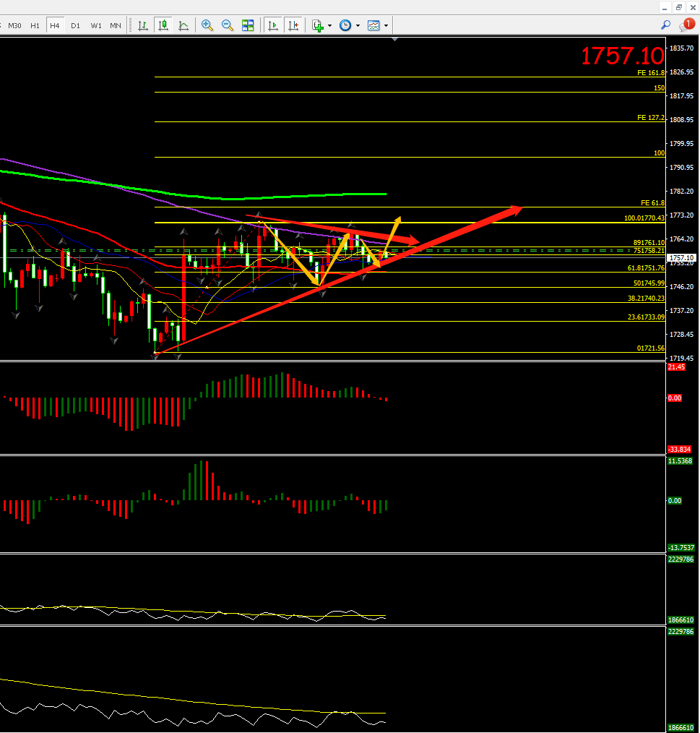Toggle chart shift from right edge

293,25
